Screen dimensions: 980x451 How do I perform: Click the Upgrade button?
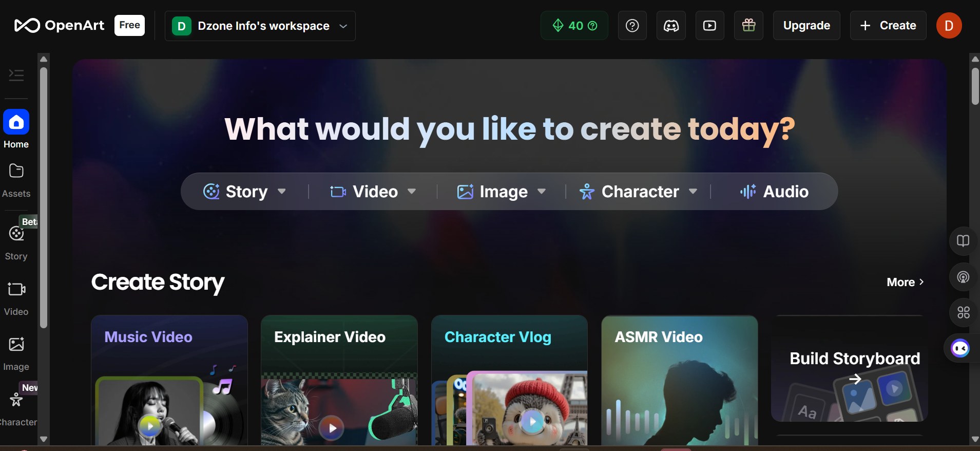pos(806,26)
